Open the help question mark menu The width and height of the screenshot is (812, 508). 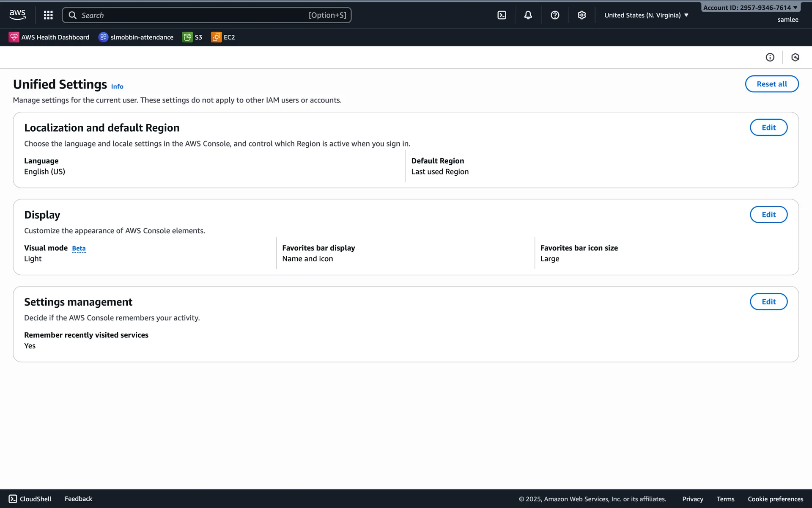[555, 15]
